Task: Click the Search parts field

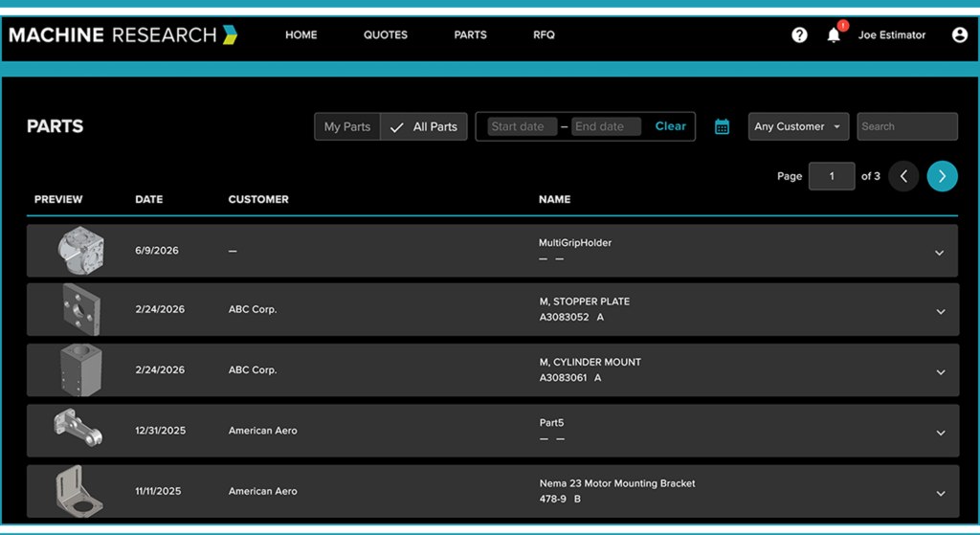Action: click(907, 126)
